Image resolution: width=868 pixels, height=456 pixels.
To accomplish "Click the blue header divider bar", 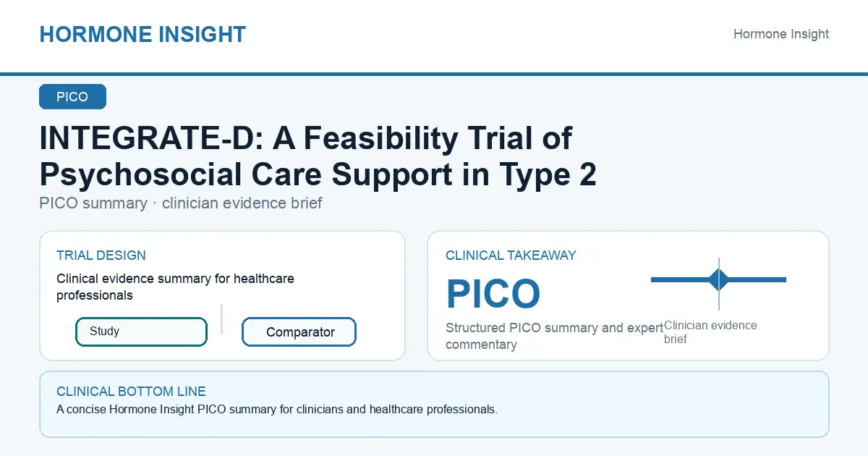I will coord(434,74).
